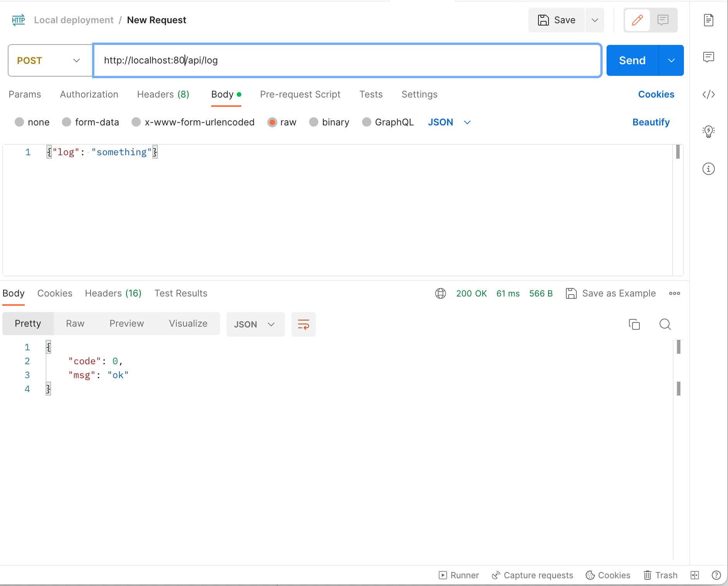Open request Info icon in sidebar
Image resolution: width=728 pixels, height=586 pixels.
pos(709,169)
